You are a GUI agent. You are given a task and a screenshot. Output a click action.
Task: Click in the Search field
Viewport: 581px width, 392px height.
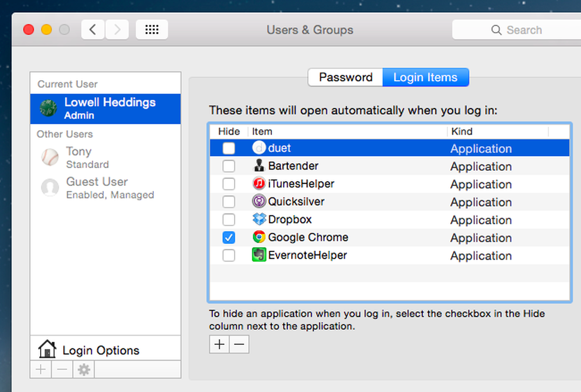517,30
